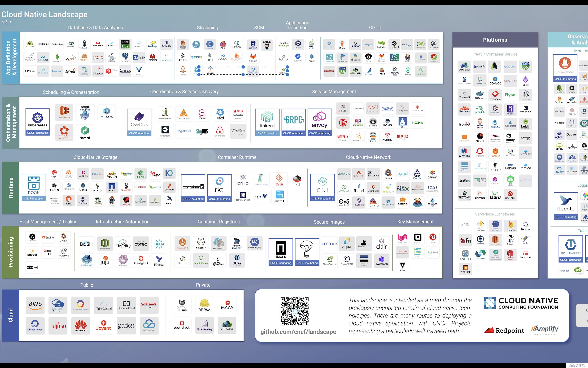Click the Kubernetes logo under Scheduling & Orchestration
The height and width of the screenshot is (368, 588).
[38, 122]
